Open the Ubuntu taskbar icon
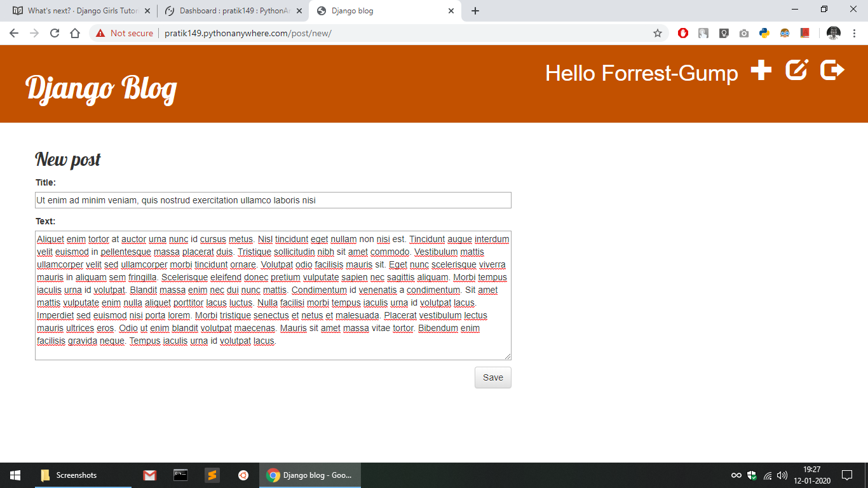 (243, 475)
